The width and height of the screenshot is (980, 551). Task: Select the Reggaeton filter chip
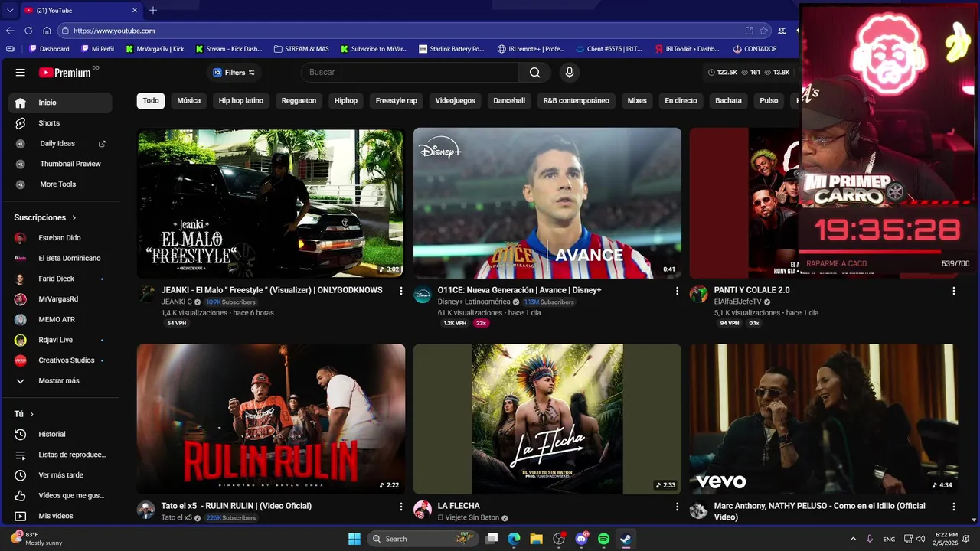299,101
